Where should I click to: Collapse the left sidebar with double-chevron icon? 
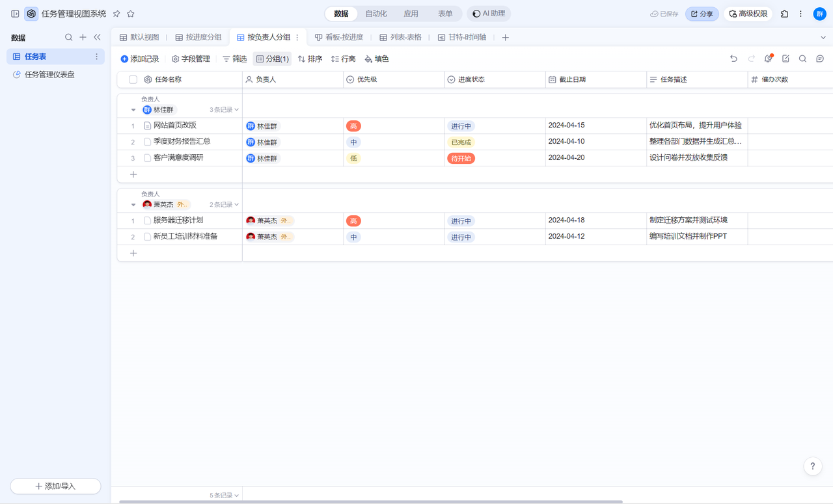point(97,38)
